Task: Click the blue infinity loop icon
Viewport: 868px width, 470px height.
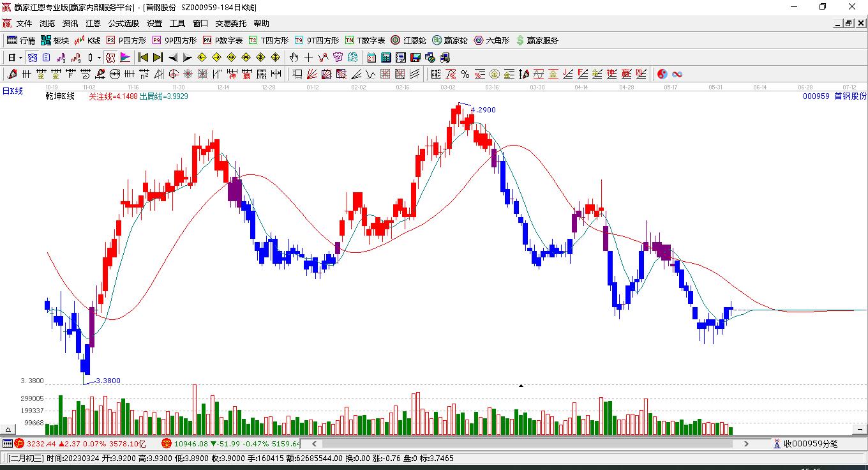Action: 677,74
